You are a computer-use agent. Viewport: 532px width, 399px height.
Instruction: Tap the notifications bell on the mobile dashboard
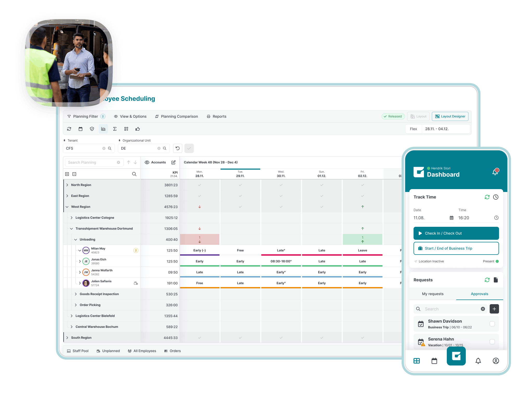click(x=495, y=171)
